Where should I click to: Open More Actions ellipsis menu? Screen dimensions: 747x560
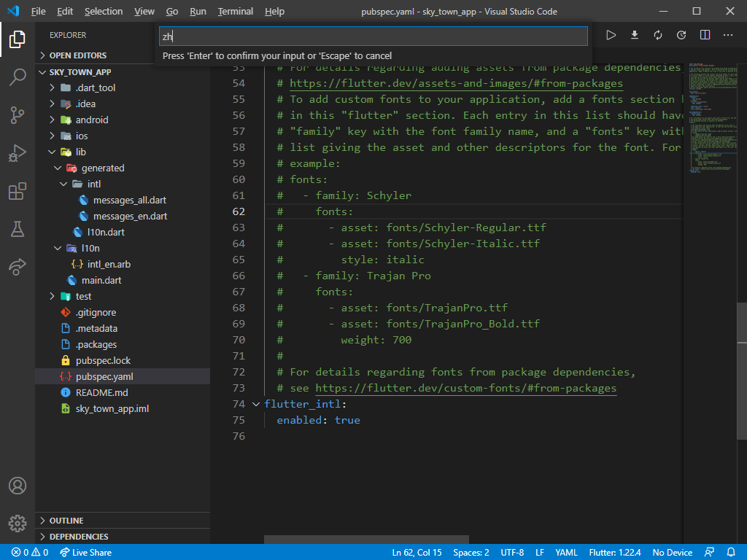pos(728,35)
